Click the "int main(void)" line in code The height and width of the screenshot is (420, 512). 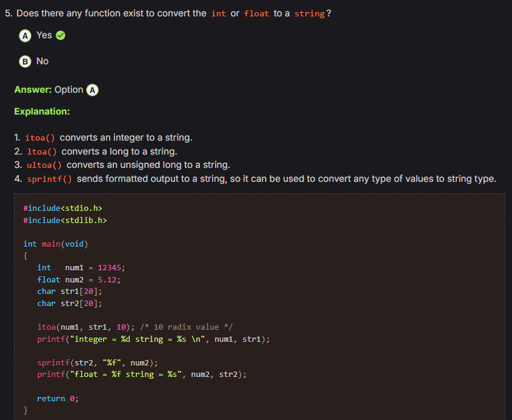point(56,244)
